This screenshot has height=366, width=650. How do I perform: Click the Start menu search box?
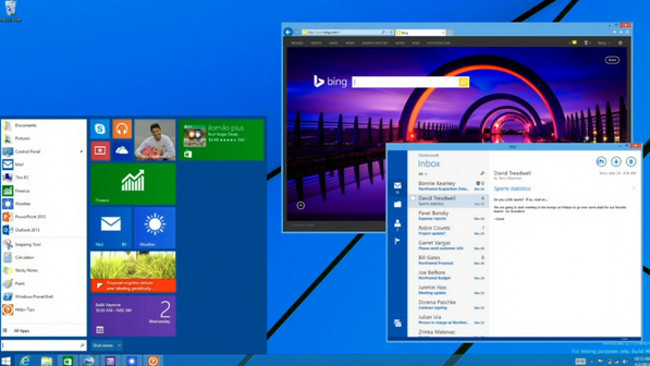tap(44, 345)
